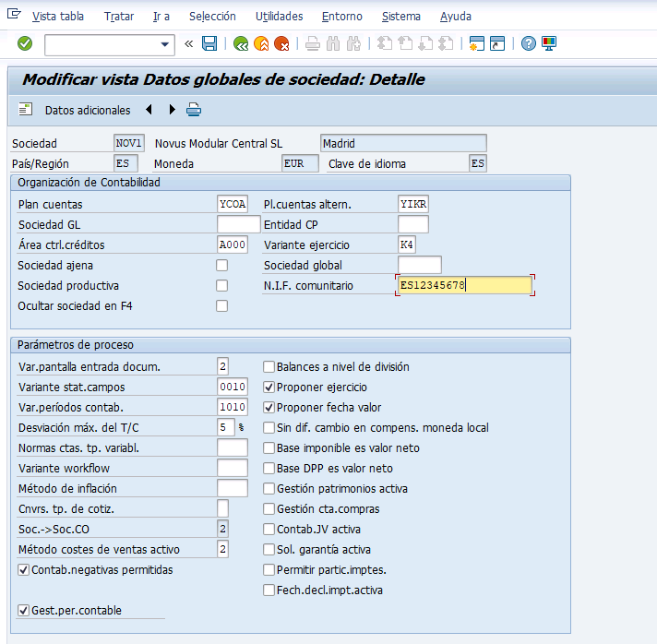
Task: Enable Fech.decl.impt.activa checkbox
Action: tap(269, 590)
